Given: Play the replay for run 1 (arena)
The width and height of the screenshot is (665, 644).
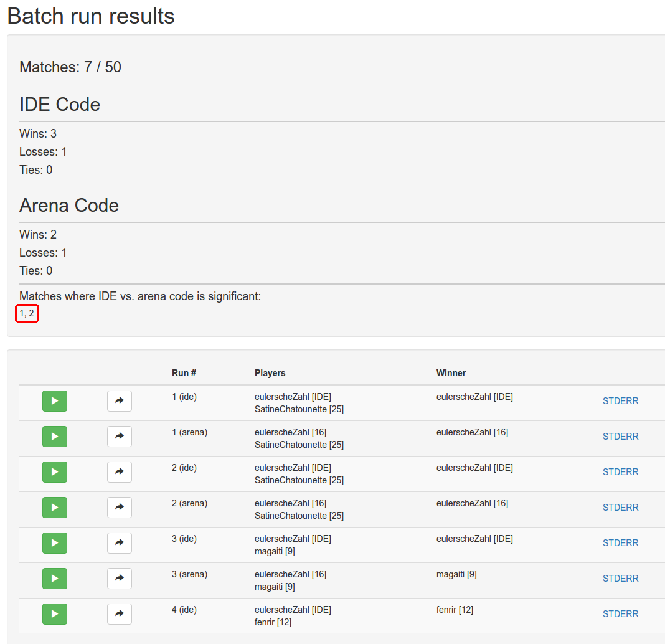Looking at the screenshot, I should (55, 437).
